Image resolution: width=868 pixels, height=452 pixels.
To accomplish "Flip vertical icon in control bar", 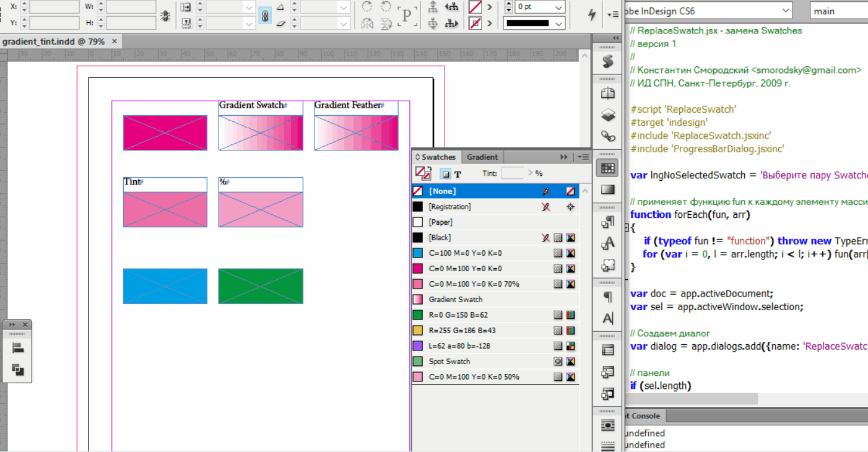I will coord(386,24).
